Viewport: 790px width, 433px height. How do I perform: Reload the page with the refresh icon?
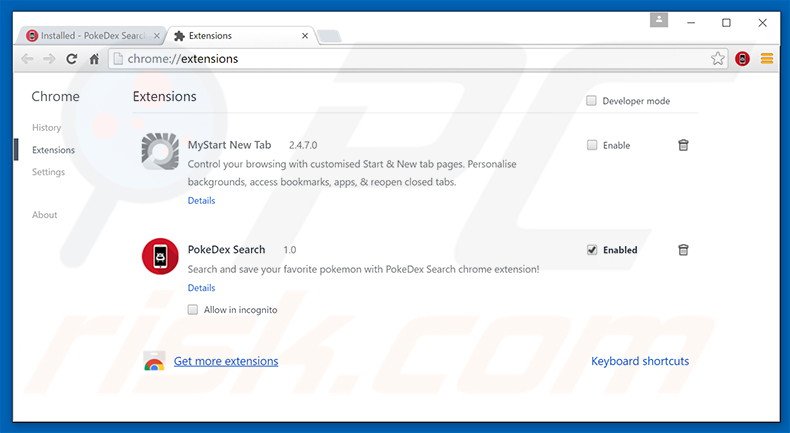(x=72, y=59)
